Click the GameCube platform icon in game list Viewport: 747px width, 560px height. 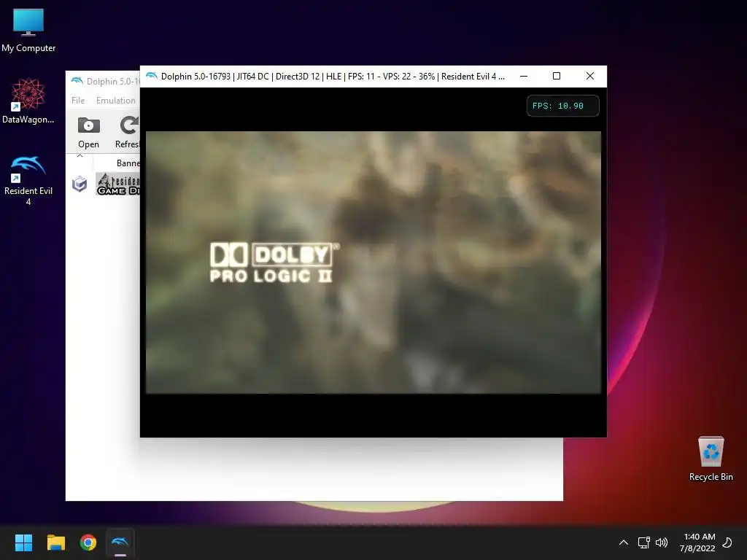point(80,184)
